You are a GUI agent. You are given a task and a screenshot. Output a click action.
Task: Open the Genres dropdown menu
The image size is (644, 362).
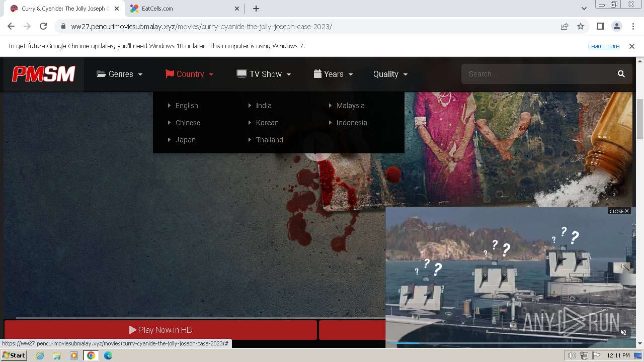pyautogui.click(x=120, y=74)
